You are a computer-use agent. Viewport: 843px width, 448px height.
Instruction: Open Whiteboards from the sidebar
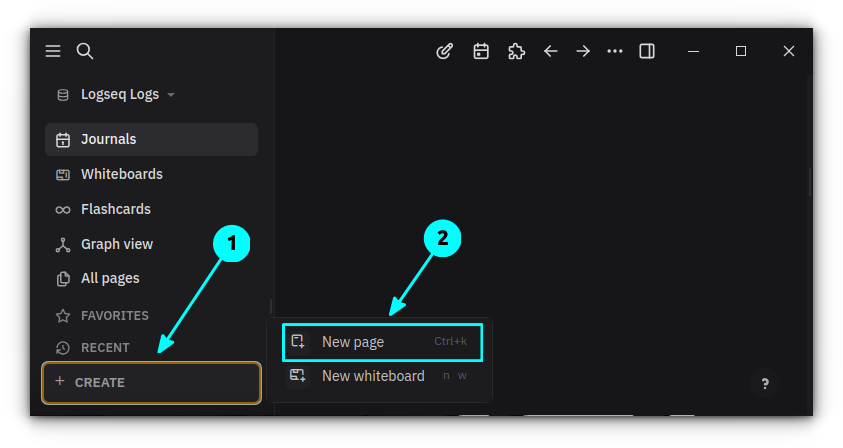coord(121,174)
